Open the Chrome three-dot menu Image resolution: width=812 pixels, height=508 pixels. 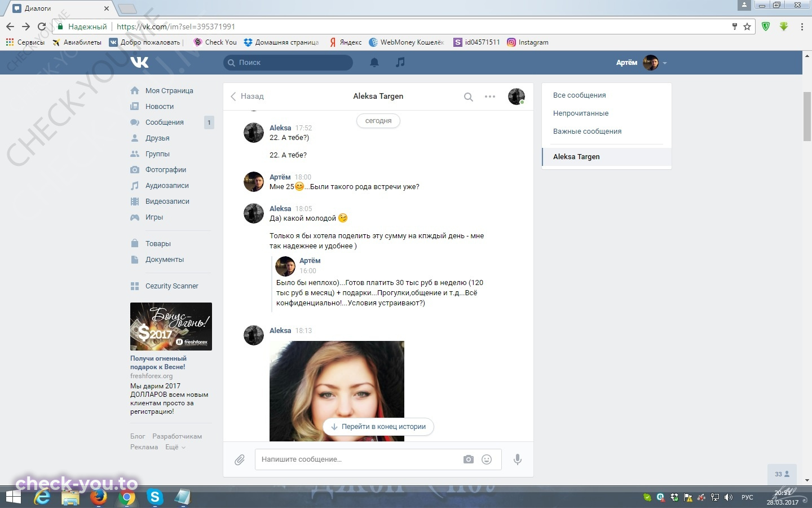802,27
